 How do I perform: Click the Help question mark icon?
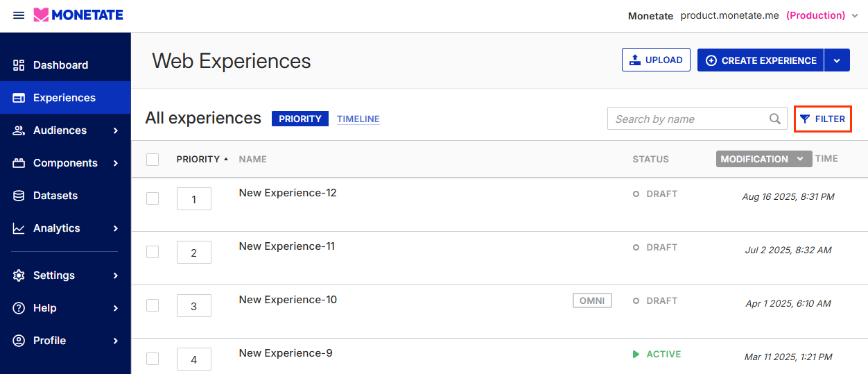[x=19, y=308]
